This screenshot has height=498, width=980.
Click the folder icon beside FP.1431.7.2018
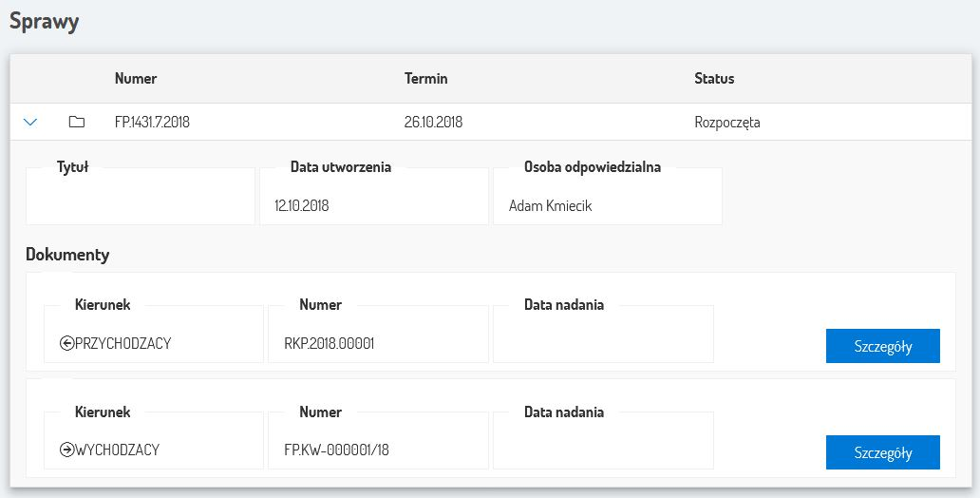[x=77, y=123]
